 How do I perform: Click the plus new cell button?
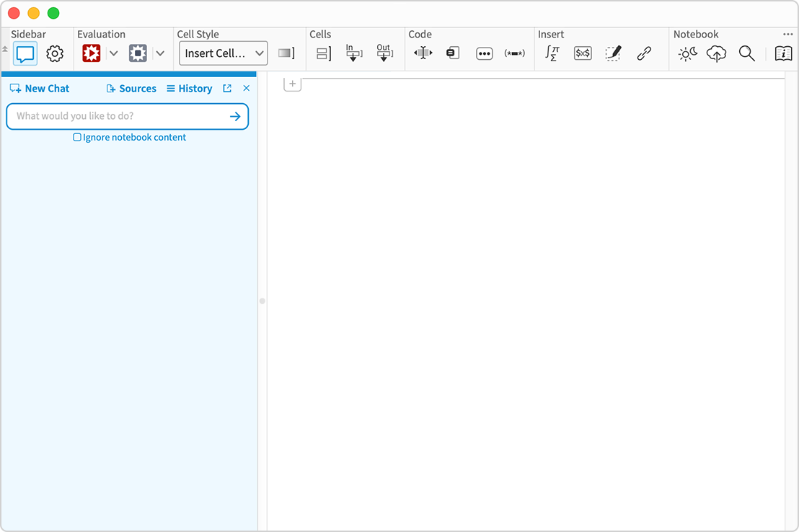[x=293, y=84]
